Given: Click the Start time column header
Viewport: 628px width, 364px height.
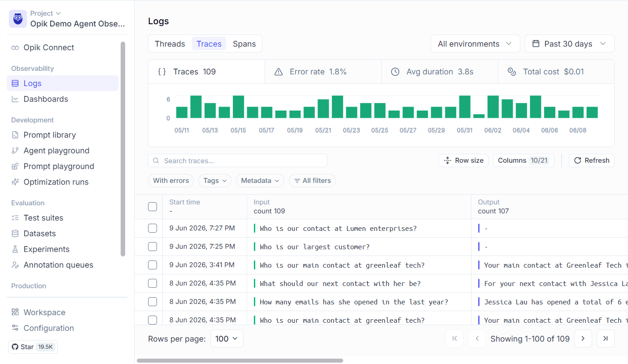Looking at the screenshot, I should pos(205,207).
